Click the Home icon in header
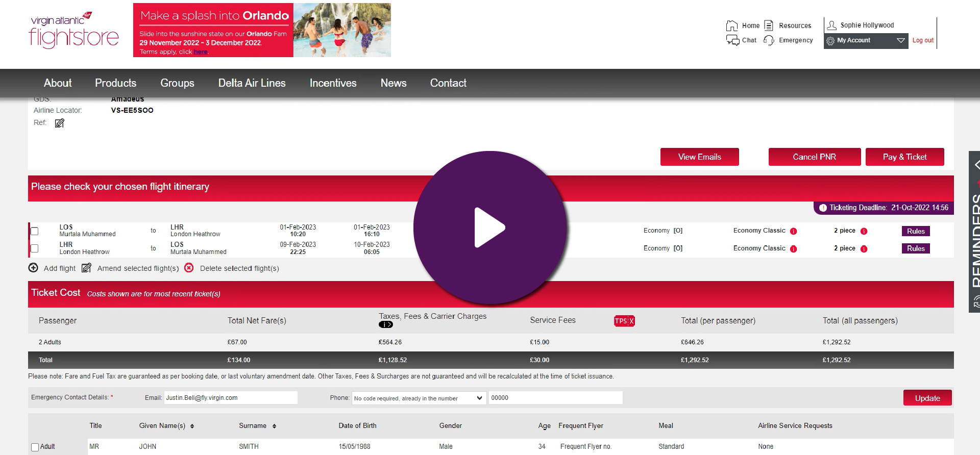The width and height of the screenshot is (980, 455). pos(731,26)
